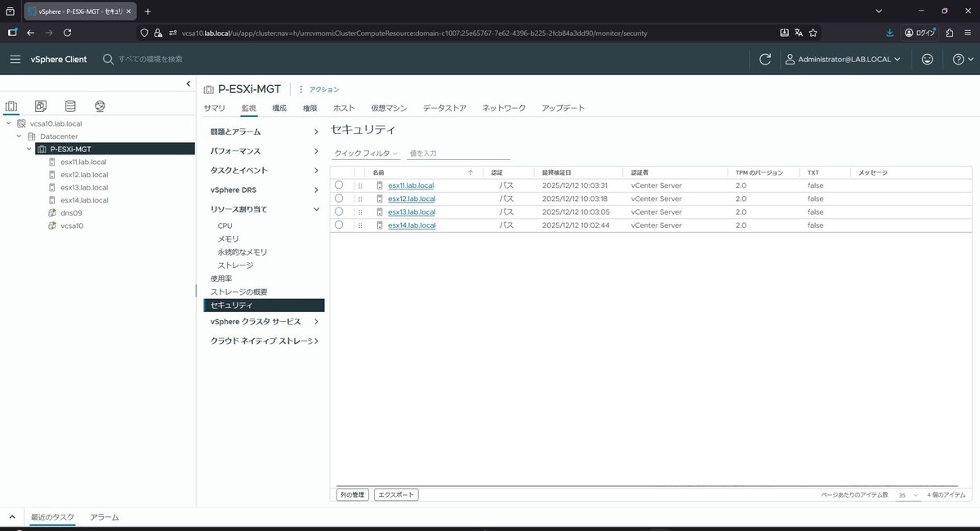The width and height of the screenshot is (980, 531).
Task: Click the vSphere Client hamburger menu icon
Action: coord(15,59)
